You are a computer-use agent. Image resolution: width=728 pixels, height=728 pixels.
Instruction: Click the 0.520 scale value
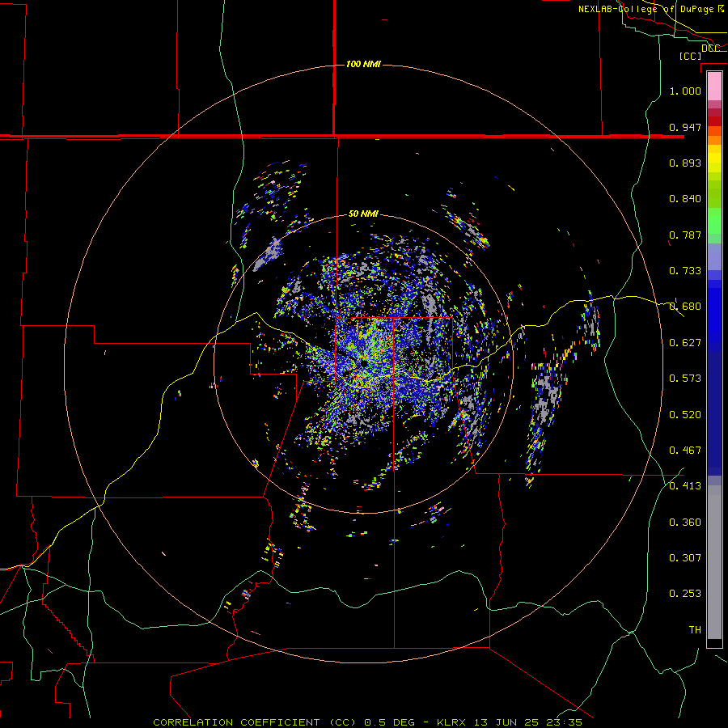click(685, 415)
